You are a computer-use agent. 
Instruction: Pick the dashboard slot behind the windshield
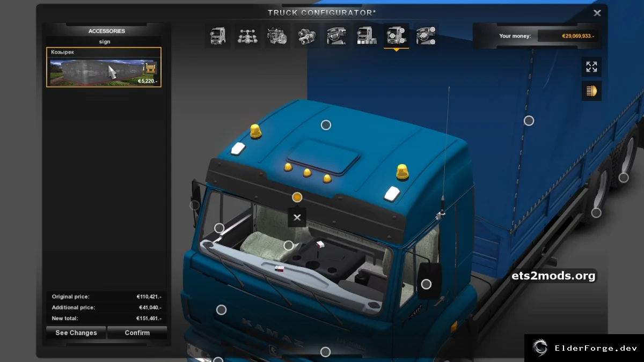[x=289, y=246]
